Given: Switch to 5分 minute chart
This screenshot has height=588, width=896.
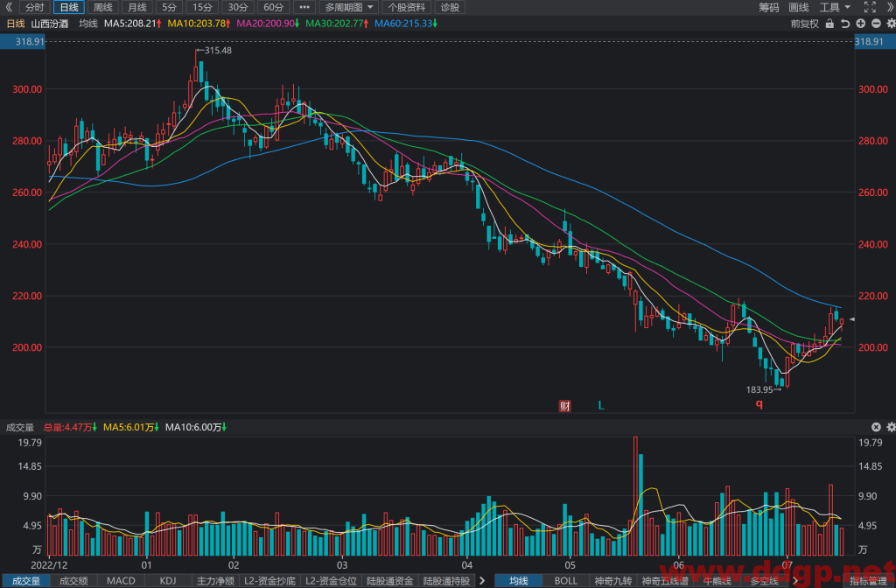Looking at the screenshot, I should [x=169, y=7].
